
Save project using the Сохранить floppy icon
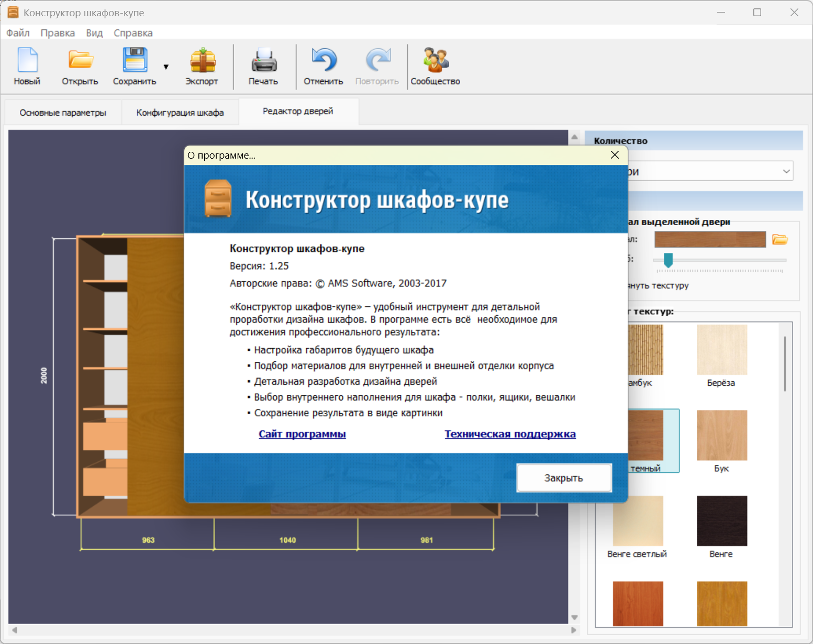(135, 60)
